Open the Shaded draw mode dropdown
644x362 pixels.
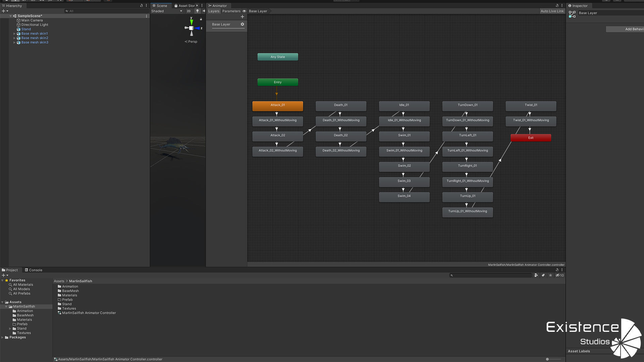coord(167,11)
